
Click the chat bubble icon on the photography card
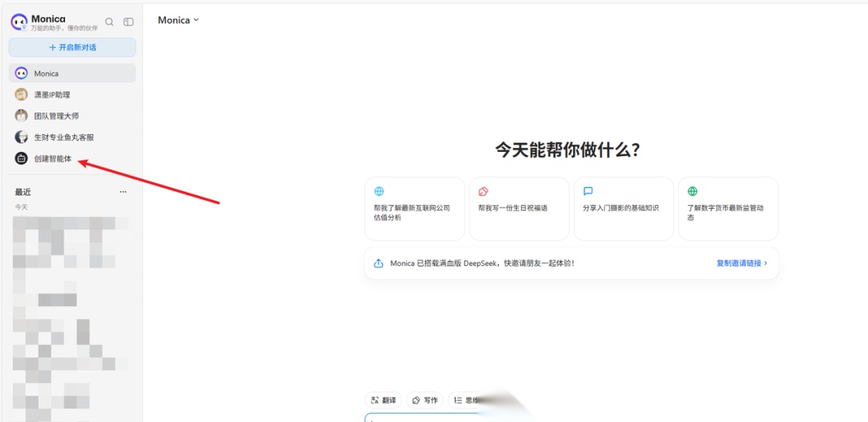tap(588, 191)
